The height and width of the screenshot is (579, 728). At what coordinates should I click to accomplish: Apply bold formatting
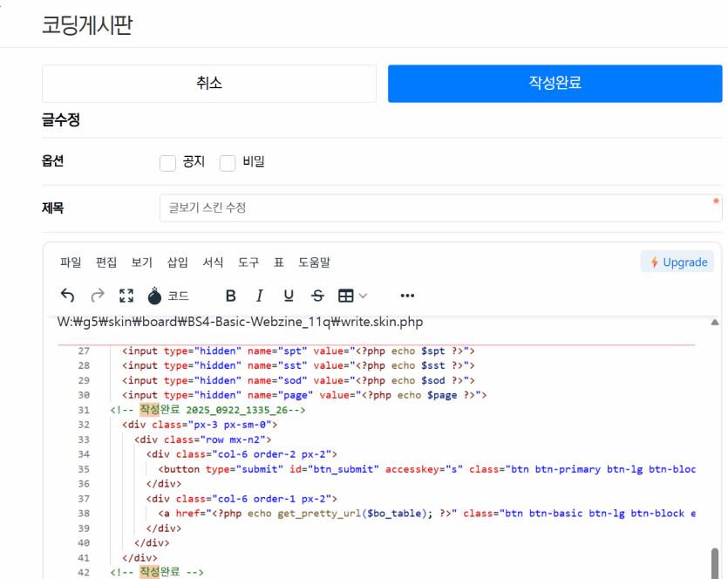click(231, 296)
